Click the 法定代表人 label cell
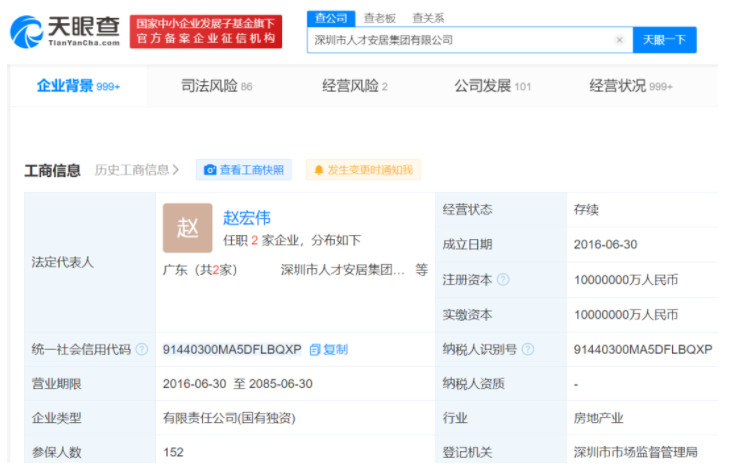Image resolution: width=731 pixels, height=469 pixels. [90, 262]
